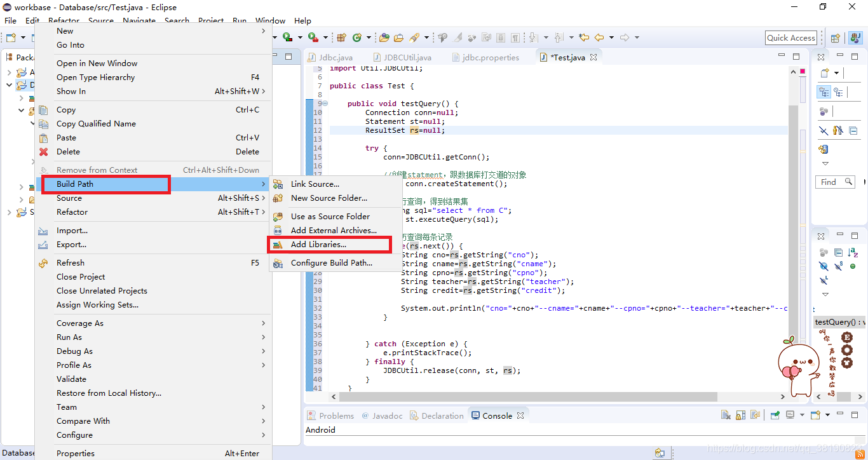The width and height of the screenshot is (868, 460).
Task: Click the Last Edit Location arrow icon
Action: (x=584, y=37)
